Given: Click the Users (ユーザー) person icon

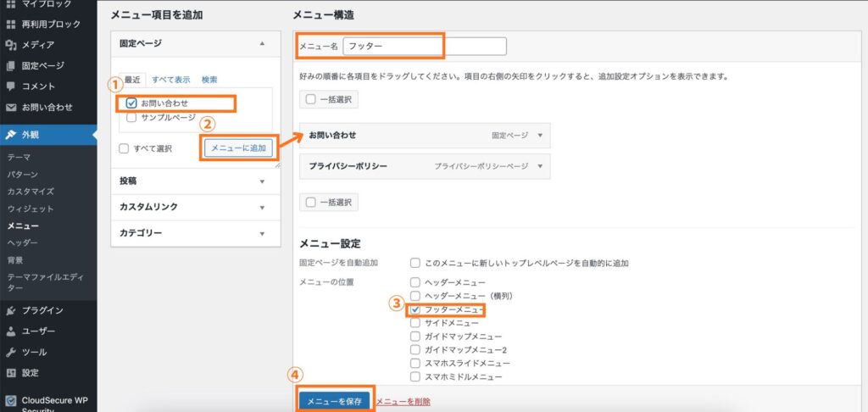Looking at the screenshot, I should point(10,331).
